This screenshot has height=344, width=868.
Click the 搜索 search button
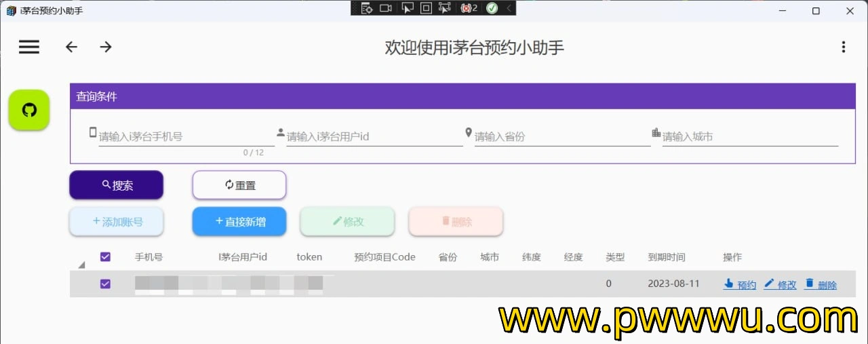(x=117, y=185)
